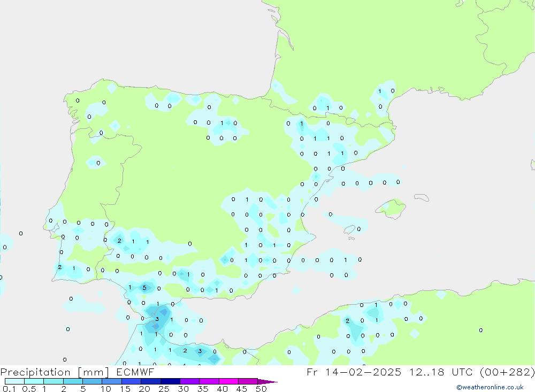Screen dimensions: 535x392
Task: Select the 2–5 mm legend color swatch
Action: (73, 381)
